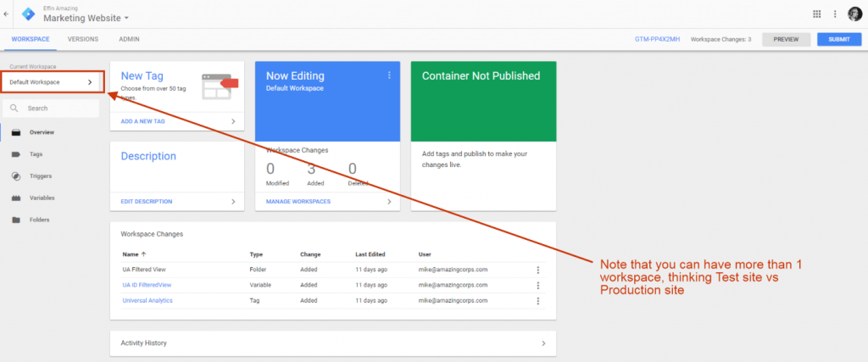Click the search magnifier icon
868x362 pixels.
(x=14, y=109)
